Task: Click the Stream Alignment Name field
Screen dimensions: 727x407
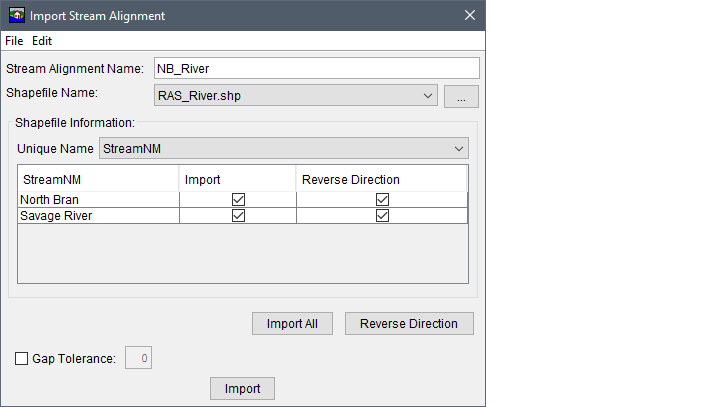Action: [x=315, y=68]
